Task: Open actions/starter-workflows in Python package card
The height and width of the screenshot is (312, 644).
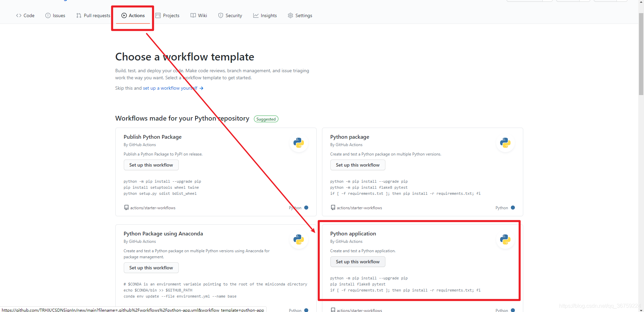Action: (x=360, y=208)
